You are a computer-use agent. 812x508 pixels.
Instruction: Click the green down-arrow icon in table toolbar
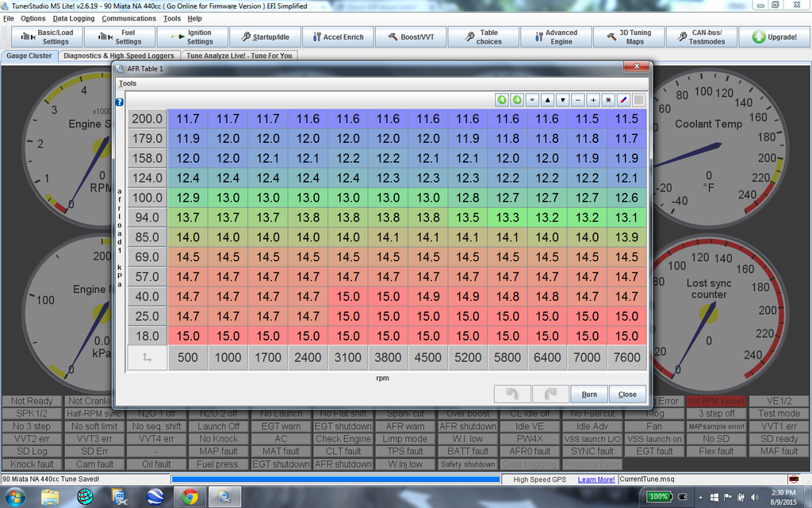pos(516,100)
